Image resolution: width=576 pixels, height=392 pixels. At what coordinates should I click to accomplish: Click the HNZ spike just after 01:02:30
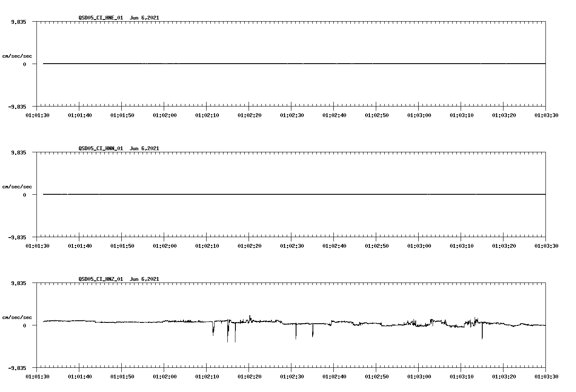click(x=296, y=331)
